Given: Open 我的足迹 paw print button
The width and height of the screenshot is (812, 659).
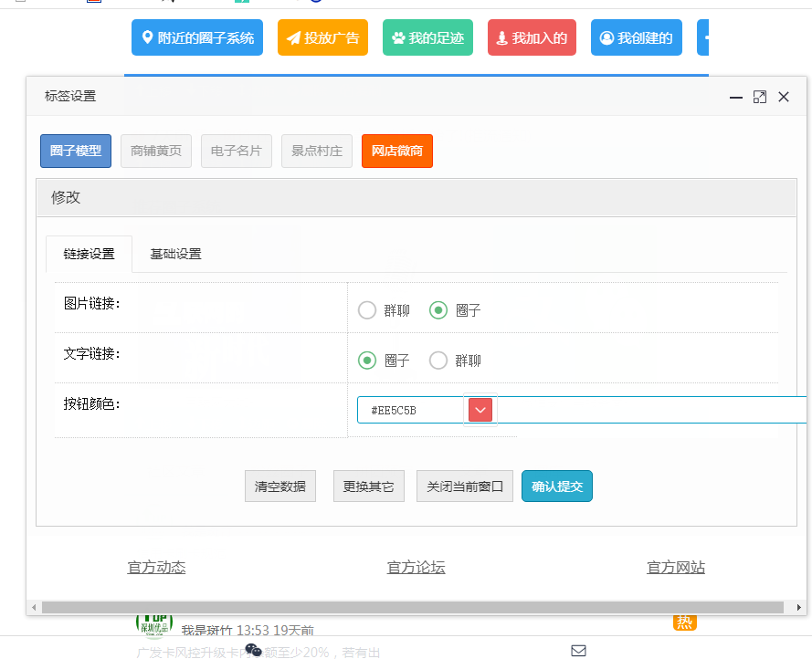Looking at the screenshot, I should (427, 38).
